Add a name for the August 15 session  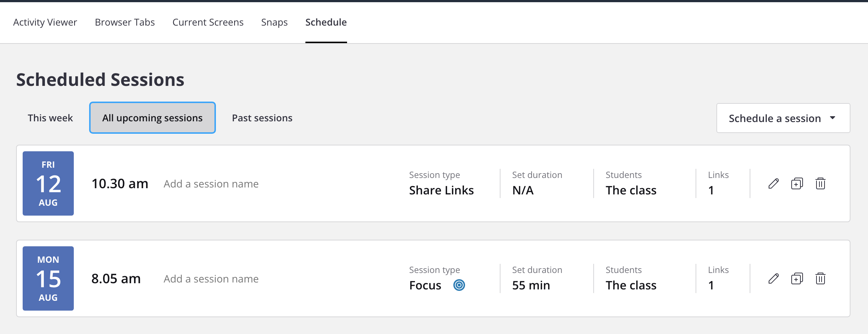point(211,278)
